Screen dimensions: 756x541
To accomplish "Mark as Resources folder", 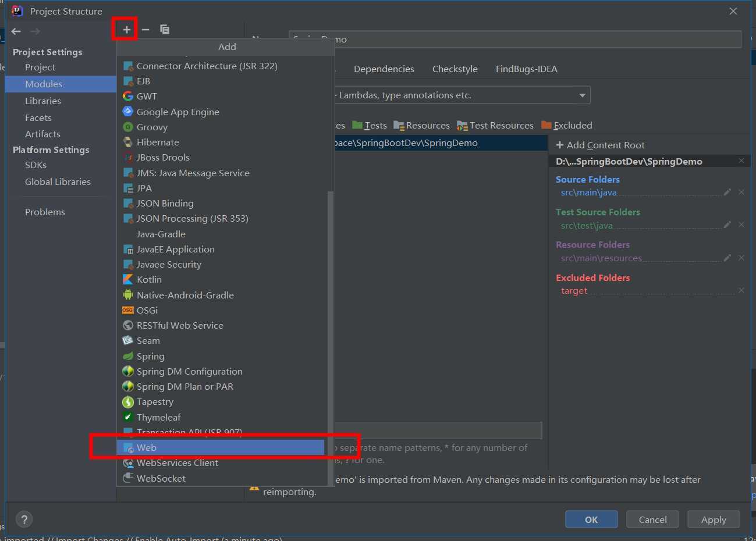I will point(421,125).
